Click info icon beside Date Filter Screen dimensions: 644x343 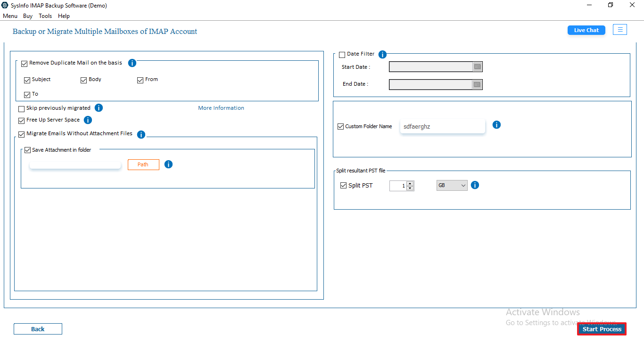click(x=382, y=55)
